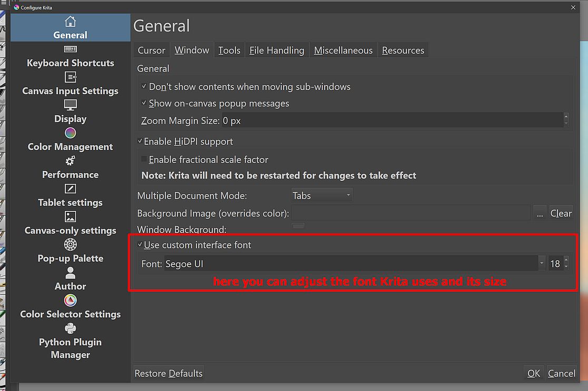Switch to the Cursor tab
This screenshot has width=588, height=391.
click(152, 50)
